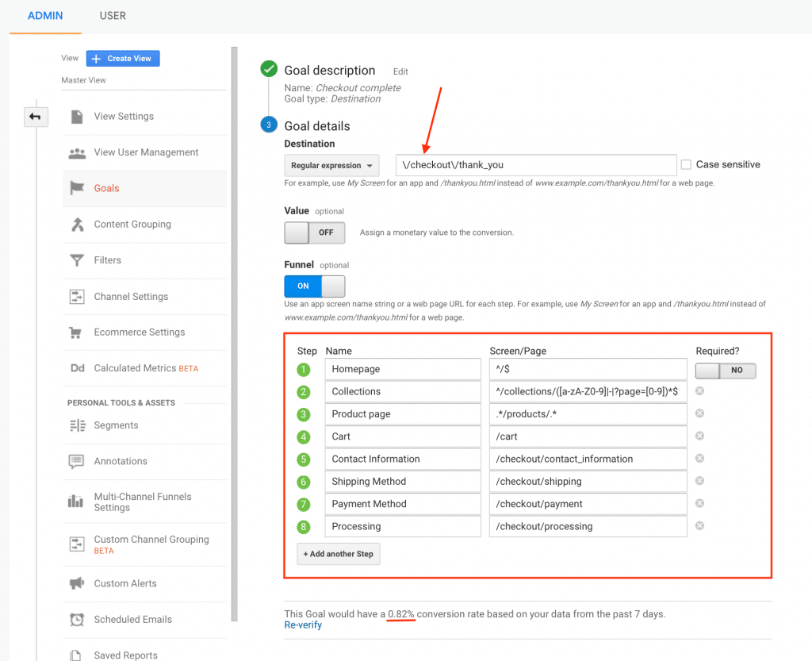Image resolution: width=812 pixels, height=661 pixels.
Task: Click the Create View button
Action: click(123, 59)
